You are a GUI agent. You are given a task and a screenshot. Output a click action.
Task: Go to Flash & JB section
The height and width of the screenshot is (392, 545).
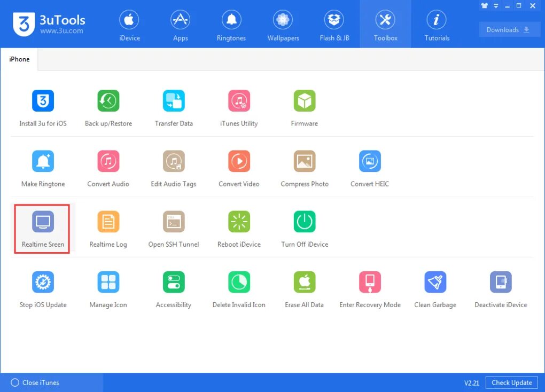tap(334, 25)
